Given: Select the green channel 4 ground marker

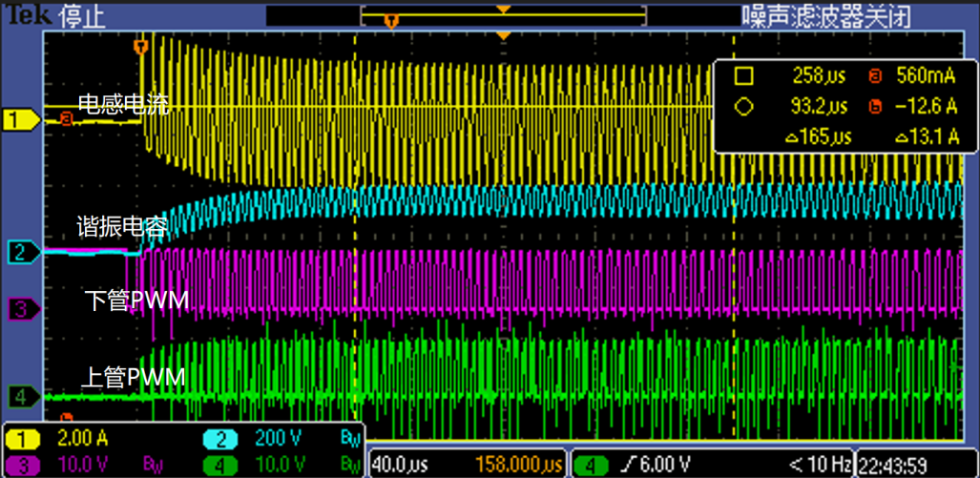Looking at the screenshot, I should point(24,396).
